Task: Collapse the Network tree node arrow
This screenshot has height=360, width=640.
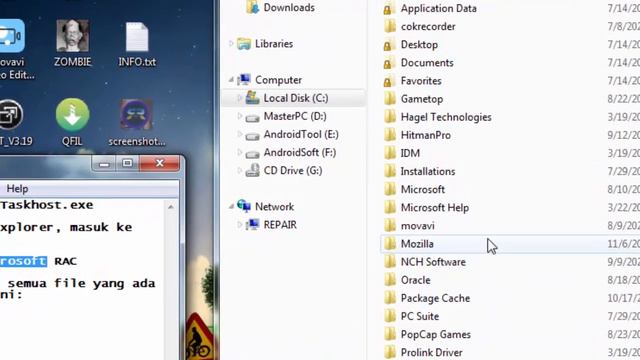Action: tap(231, 207)
